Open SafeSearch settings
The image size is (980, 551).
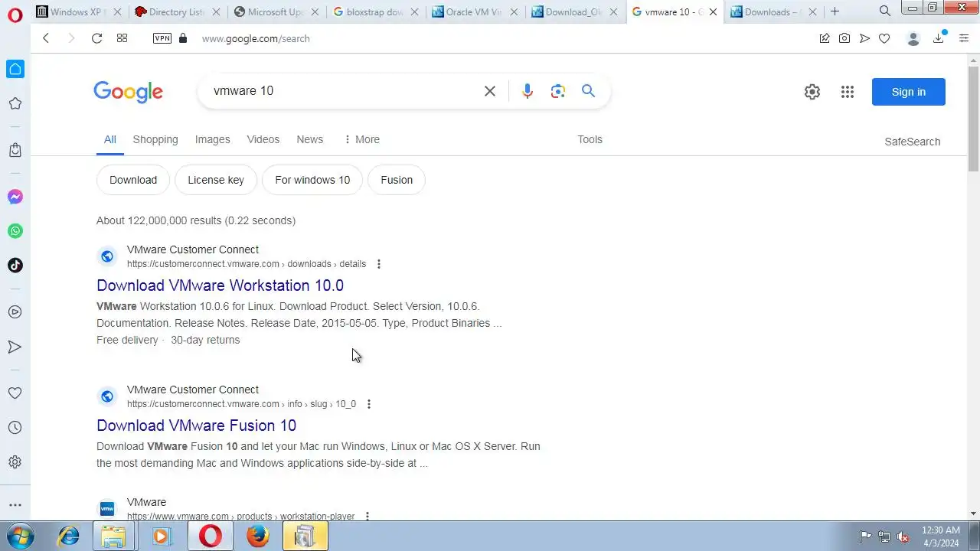[x=913, y=142]
